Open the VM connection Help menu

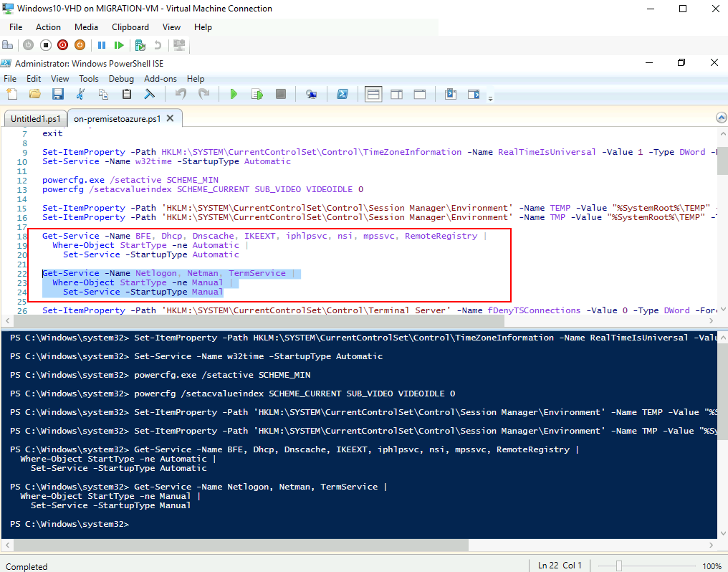point(203,27)
